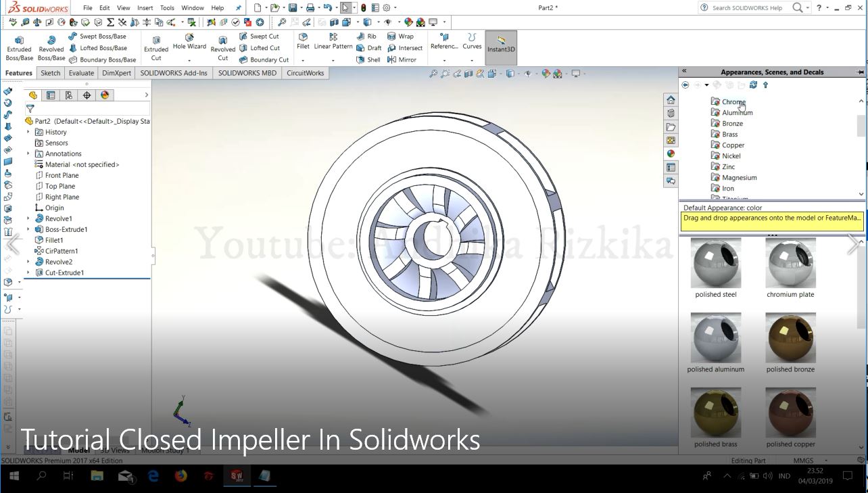Activate the Revolved Cut tool

(222, 49)
